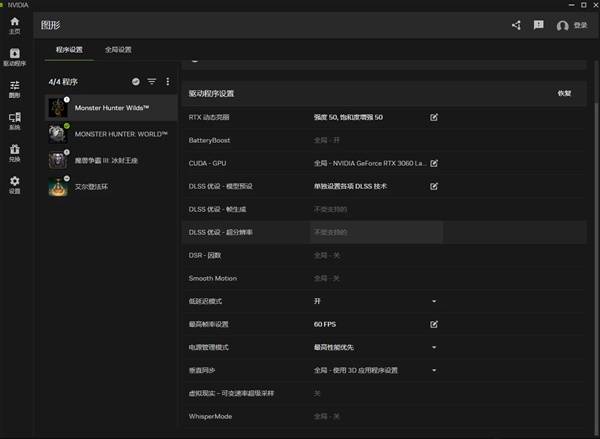Click the round status icon next to 4/4 程序

coord(135,82)
